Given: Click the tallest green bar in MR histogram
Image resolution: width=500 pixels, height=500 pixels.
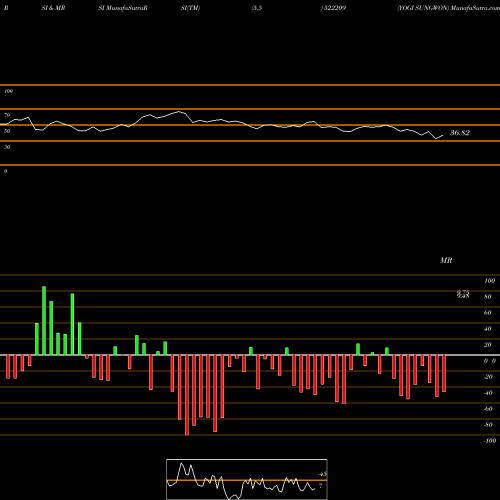Looking at the screenshot, I should 44,321.
